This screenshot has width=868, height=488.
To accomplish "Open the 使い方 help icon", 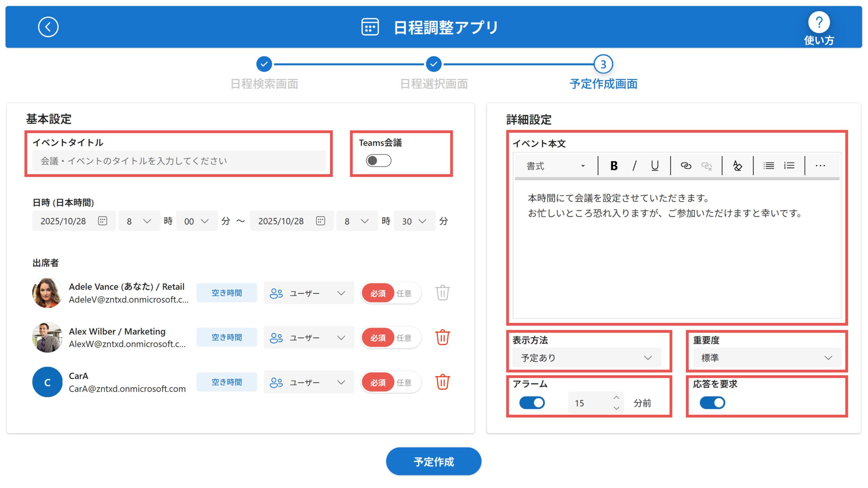I will click(x=818, y=23).
